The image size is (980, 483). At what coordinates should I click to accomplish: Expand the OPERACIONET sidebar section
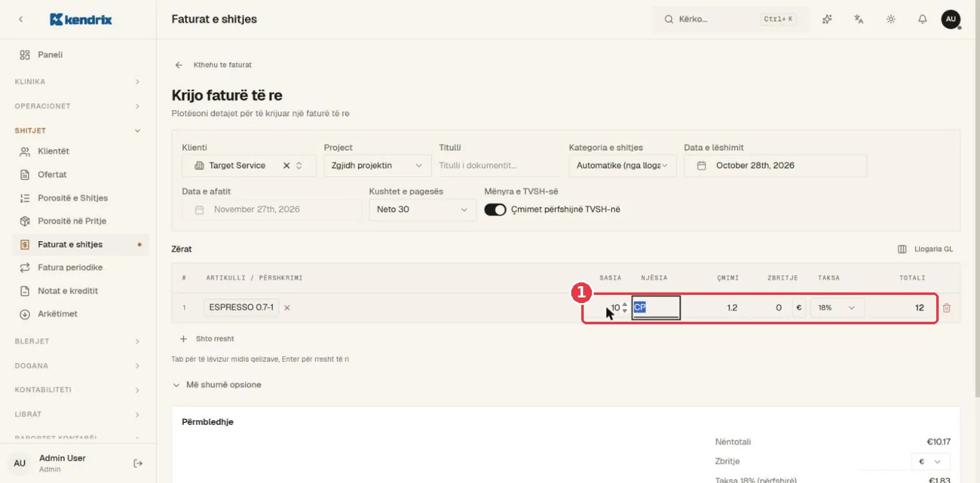[78, 106]
